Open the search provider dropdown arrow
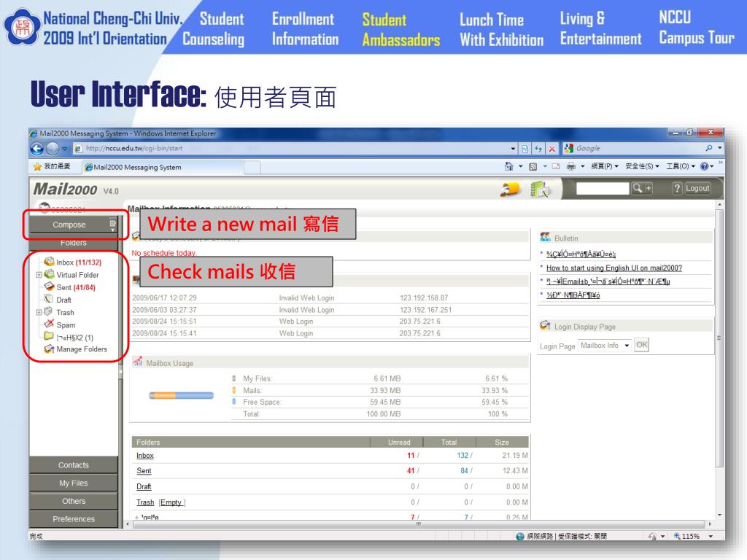The image size is (747, 560). tap(720, 149)
